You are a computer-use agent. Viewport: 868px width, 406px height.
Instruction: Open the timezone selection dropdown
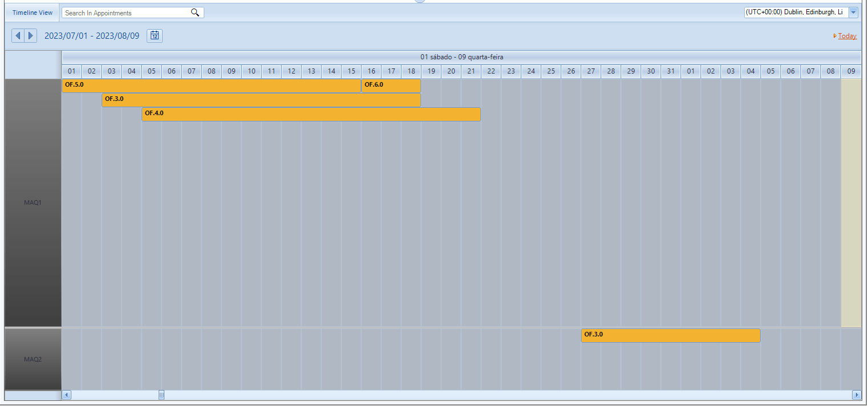853,12
